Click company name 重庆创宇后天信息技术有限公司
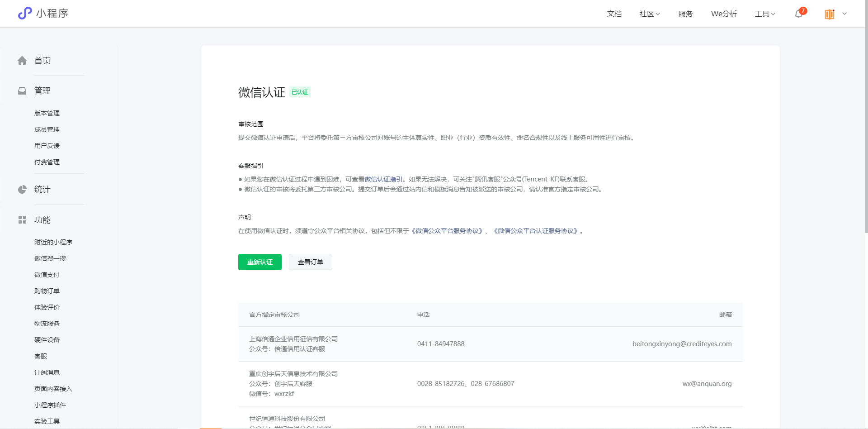This screenshot has height=429, width=868. click(293, 374)
